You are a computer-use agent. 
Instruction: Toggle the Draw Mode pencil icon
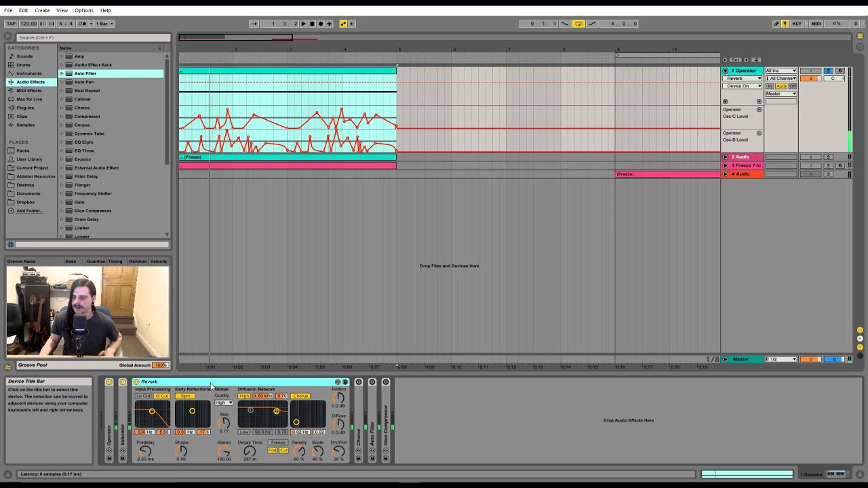click(776, 24)
